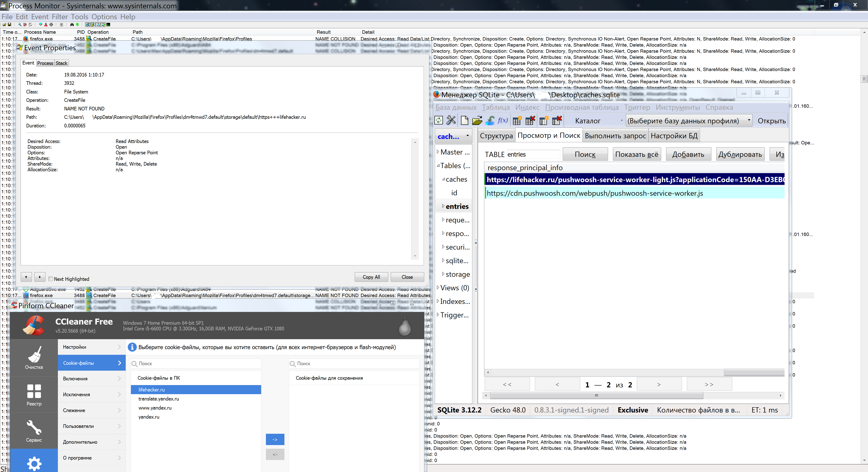Screen dimensions: 868x472
Task: Switch to the Stack tab
Action: (61, 63)
